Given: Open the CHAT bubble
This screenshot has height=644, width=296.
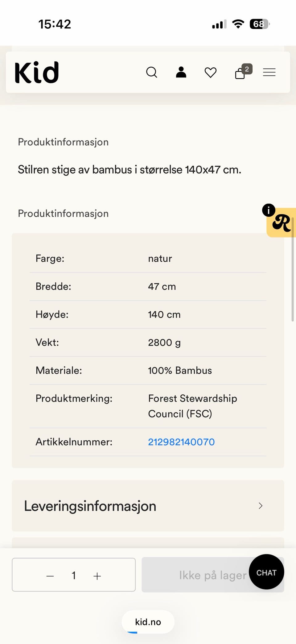Looking at the screenshot, I should coord(266,572).
